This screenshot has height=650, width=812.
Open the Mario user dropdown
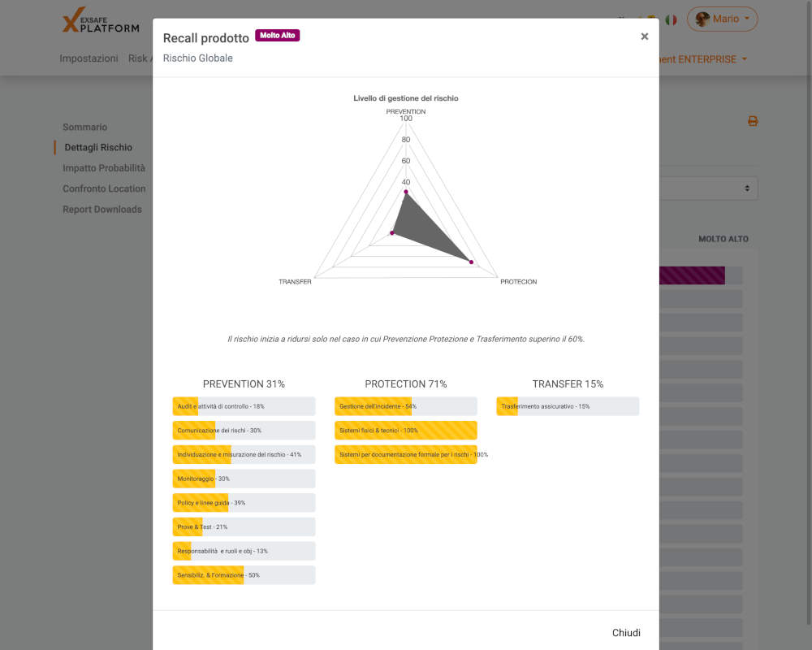(723, 19)
